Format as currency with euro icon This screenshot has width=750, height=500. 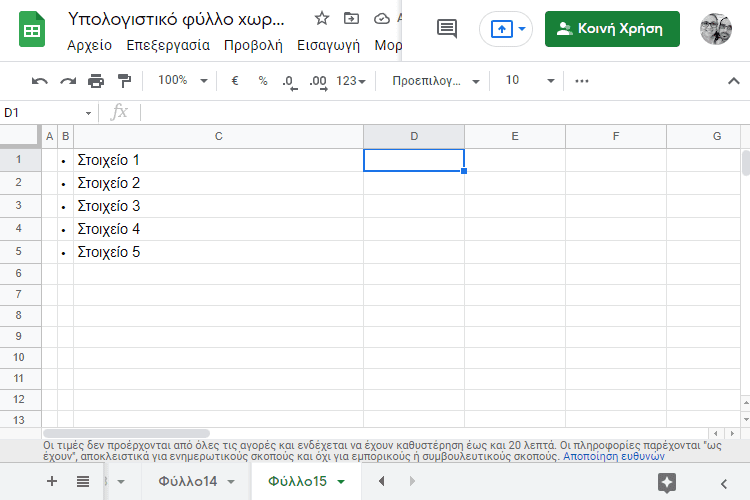[235, 80]
